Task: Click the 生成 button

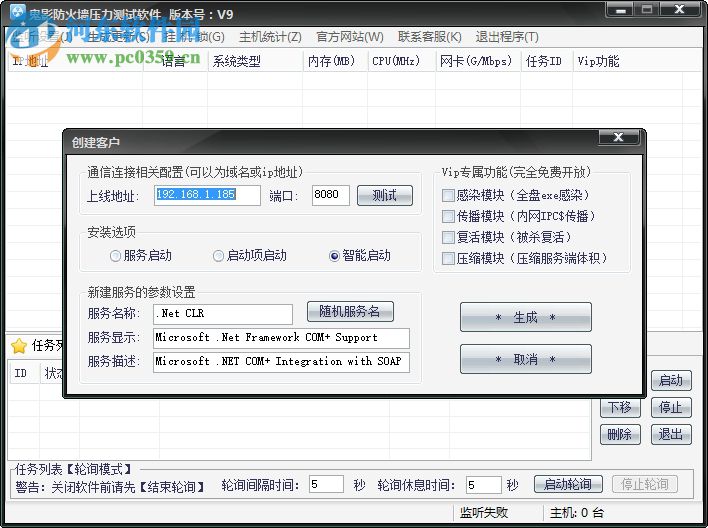Action: click(526, 317)
